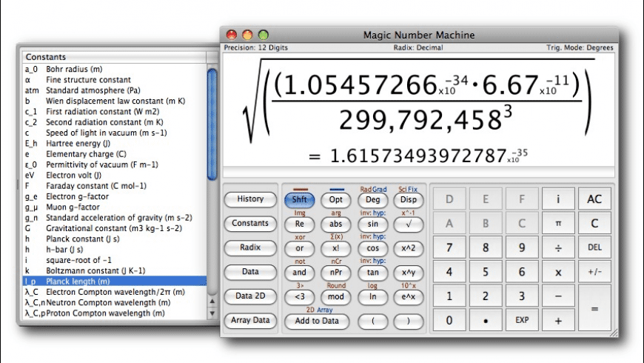The width and height of the screenshot is (644, 363).
Task: Click the digit 5 key
Action: pyautogui.click(x=486, y=272)
